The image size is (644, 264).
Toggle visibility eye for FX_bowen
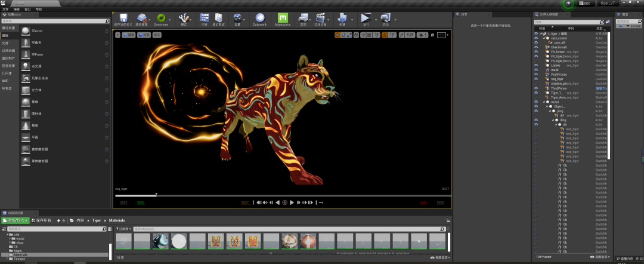tap(536, 52)
